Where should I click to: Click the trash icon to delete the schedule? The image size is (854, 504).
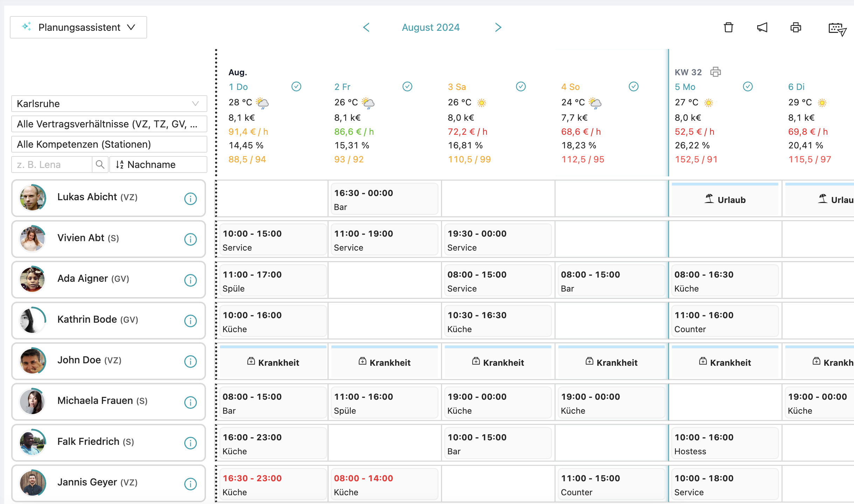(x=729, y=27)
